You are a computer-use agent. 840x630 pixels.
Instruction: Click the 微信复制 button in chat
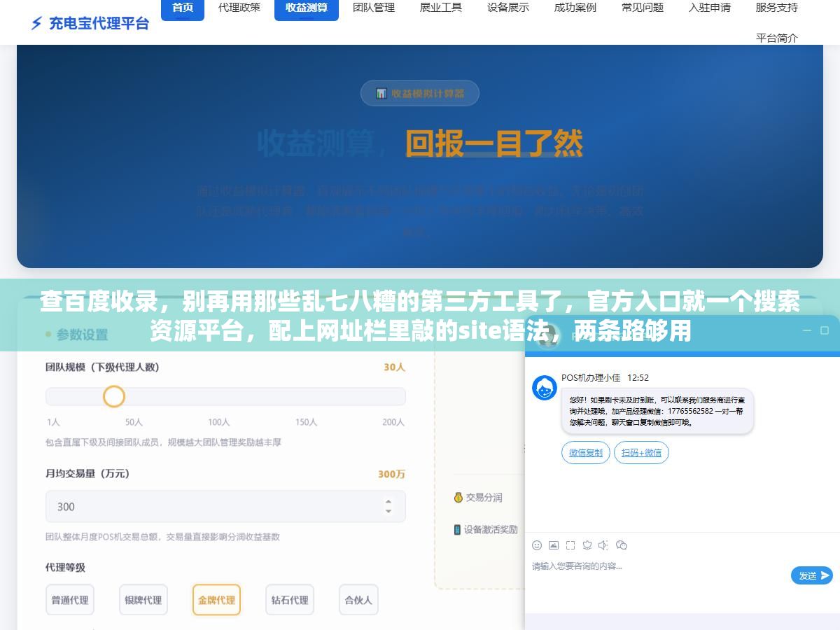pyautogui.click(x=586, y=453)
